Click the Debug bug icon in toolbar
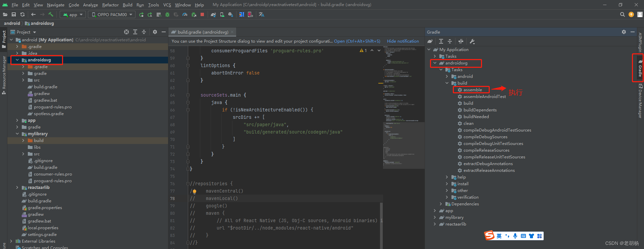644x249 pixels. coord(167,14)
